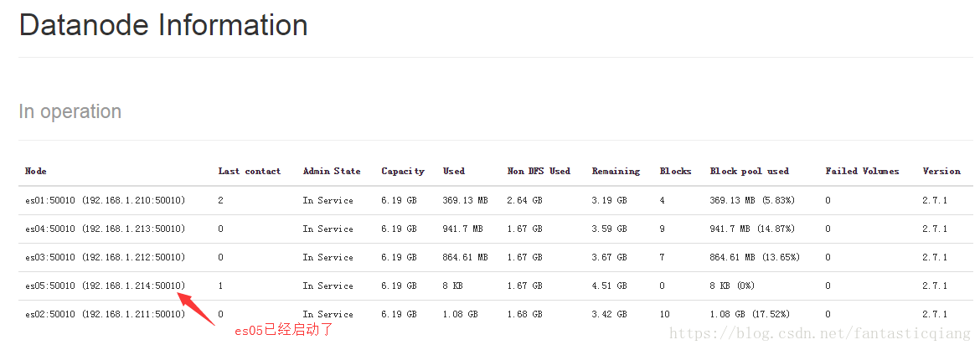
Task: Select the es05:50010 node entry
Action: (106, 286)
